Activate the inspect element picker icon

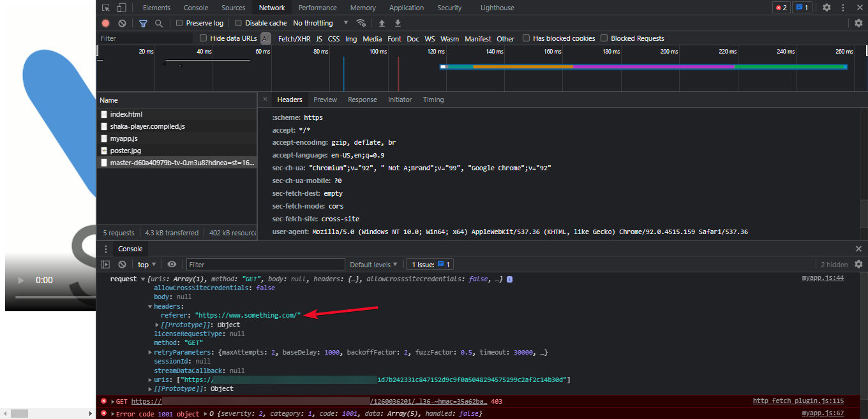[x=106, y=8]
